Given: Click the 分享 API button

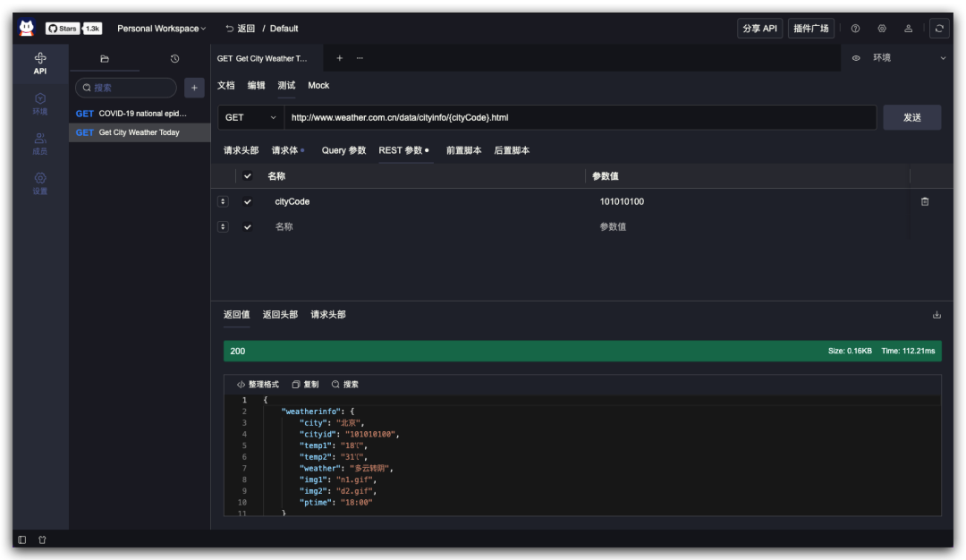Looking at the screenshot, I should tap(759, 28).
